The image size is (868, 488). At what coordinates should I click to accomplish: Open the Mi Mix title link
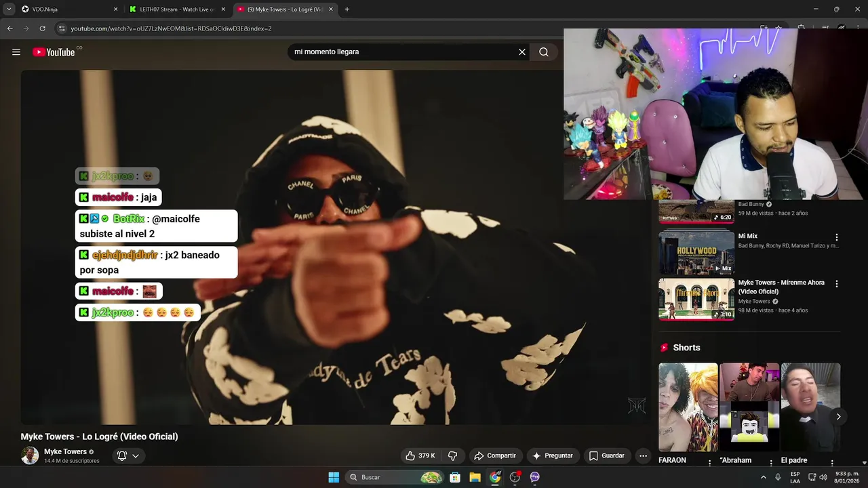click(747, 237)
